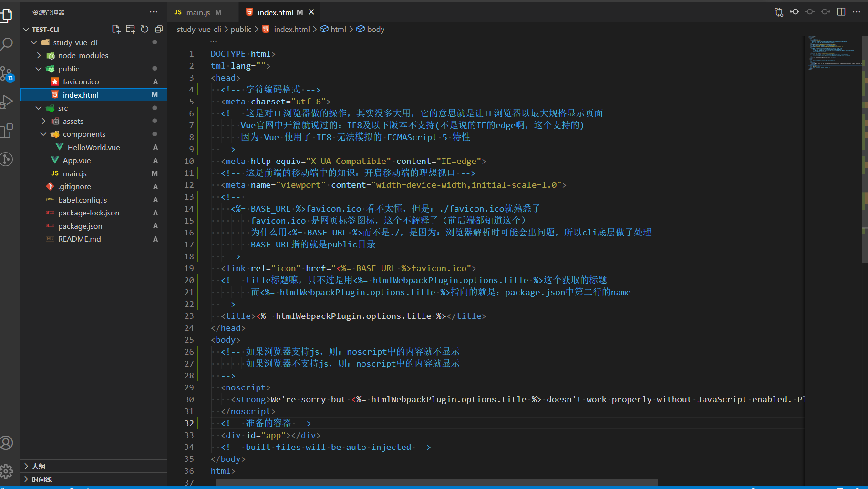
Task: Open HelloWorld.vue component file
Action: pos(93,147)
